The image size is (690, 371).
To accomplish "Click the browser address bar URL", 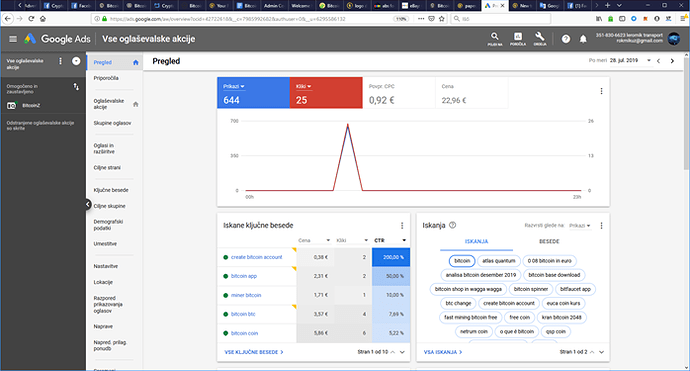I will pos(228,19).
